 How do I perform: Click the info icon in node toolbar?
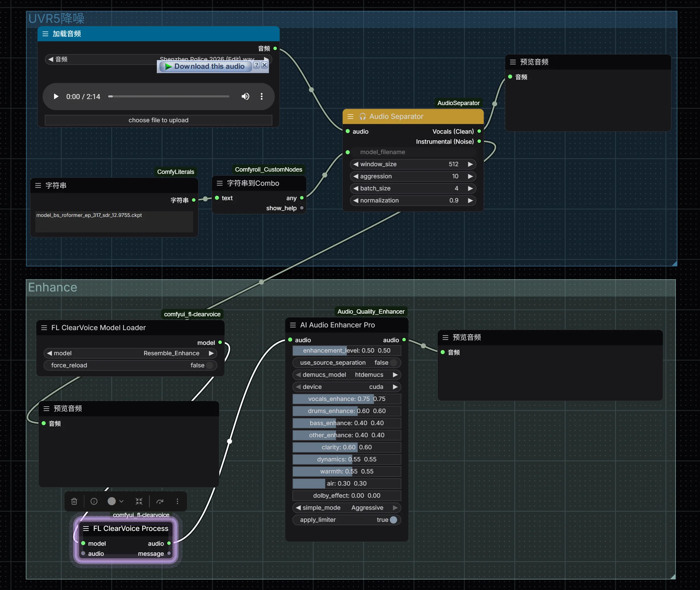(x=94, y=501)
